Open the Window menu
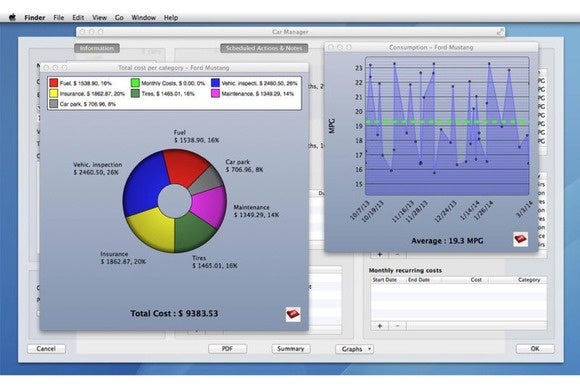Screen dimensions: 580x388 click(144, 17)
